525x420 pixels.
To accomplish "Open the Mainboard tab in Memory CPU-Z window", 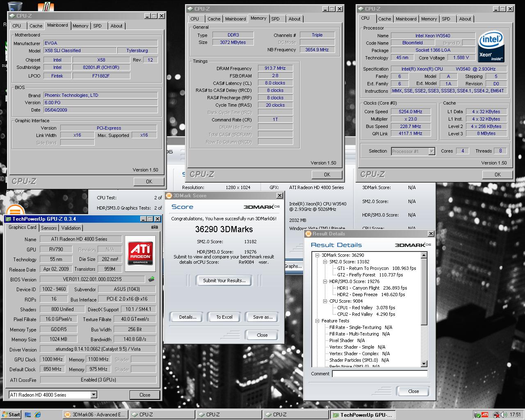I will click(235, 19).
